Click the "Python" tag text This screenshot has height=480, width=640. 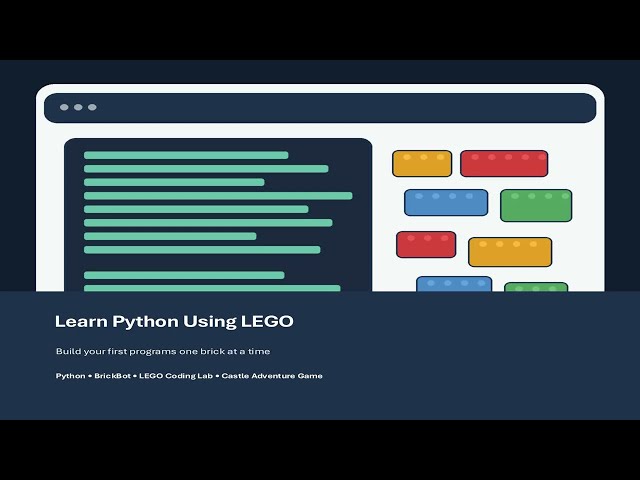tap(71, 376)
